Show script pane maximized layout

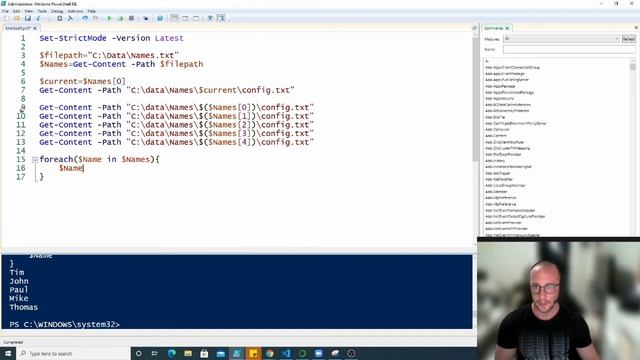point(196,18)
